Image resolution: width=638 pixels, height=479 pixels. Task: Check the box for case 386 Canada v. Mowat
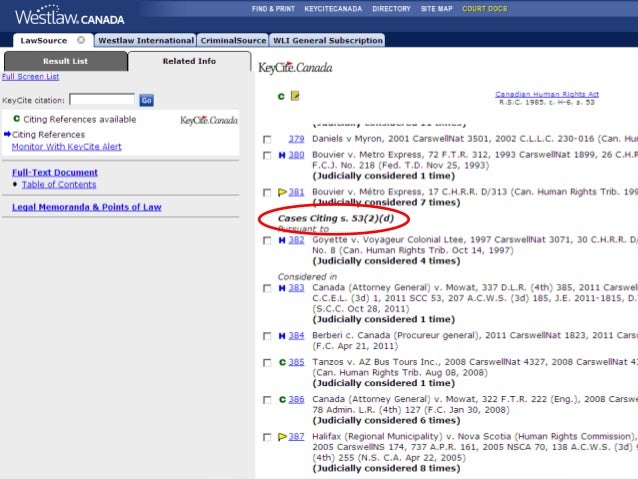coord(267,400)
